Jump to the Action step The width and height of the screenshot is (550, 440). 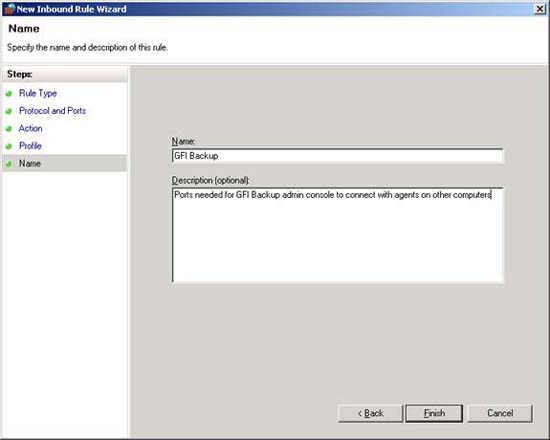click(31, 128)
